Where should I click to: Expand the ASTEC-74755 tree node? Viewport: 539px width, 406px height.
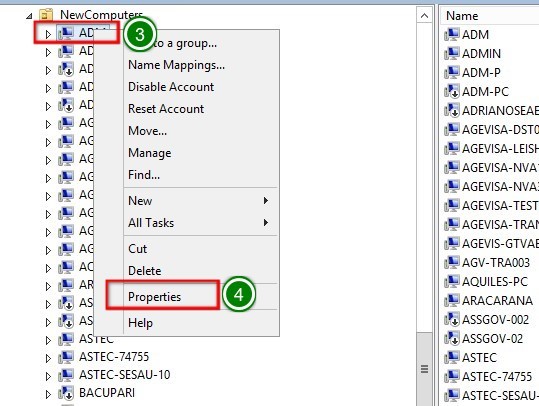click(x=48, y=358)
